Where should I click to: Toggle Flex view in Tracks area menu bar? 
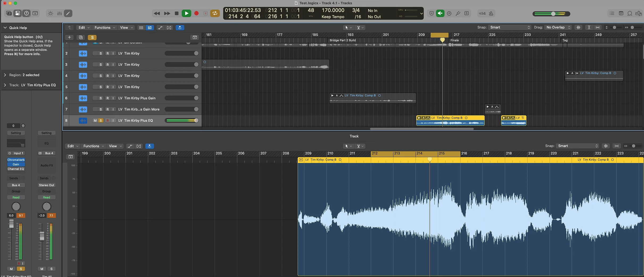(x=169, y=28)
